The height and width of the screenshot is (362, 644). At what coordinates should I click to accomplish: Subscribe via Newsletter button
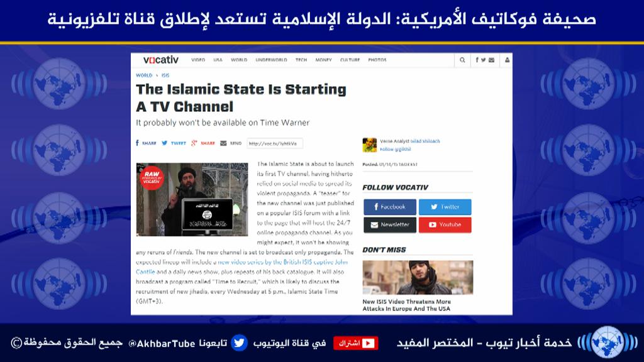click(x=390, y=224)
